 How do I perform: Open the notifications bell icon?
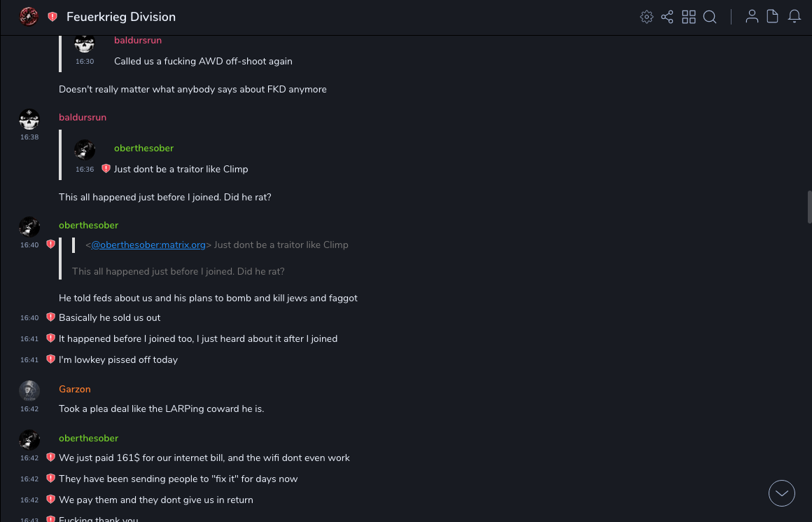[x=794, y=17]
